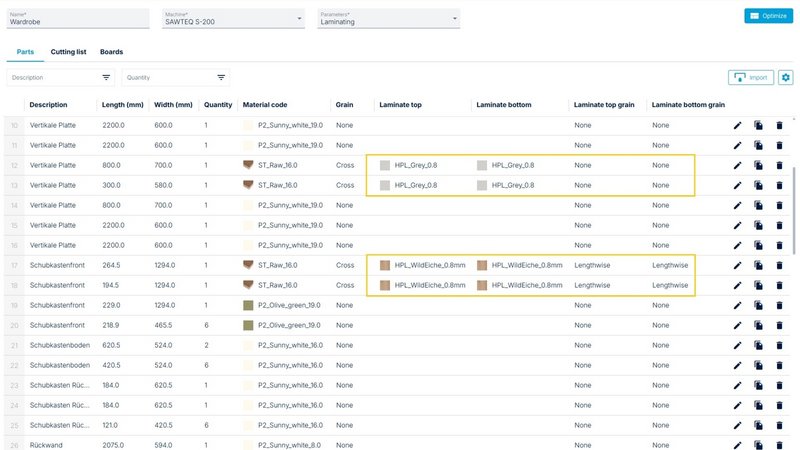Duplicate row 17 Schubkastenfront using copy icon
Screen dimensions: 800x450
(x=758, y=265)
